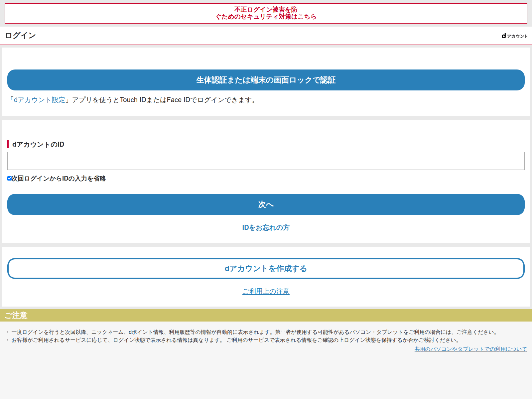
Task: Open the forgotten ID recovery page
Action: coord(265,228)
